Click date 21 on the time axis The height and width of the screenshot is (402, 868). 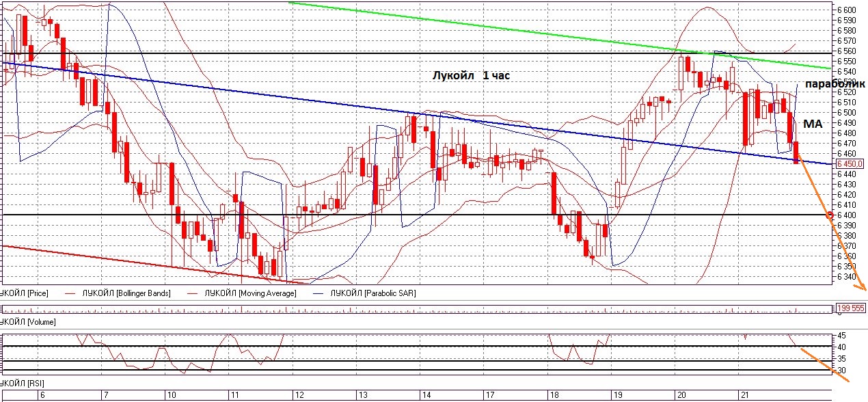coord(744,396)
